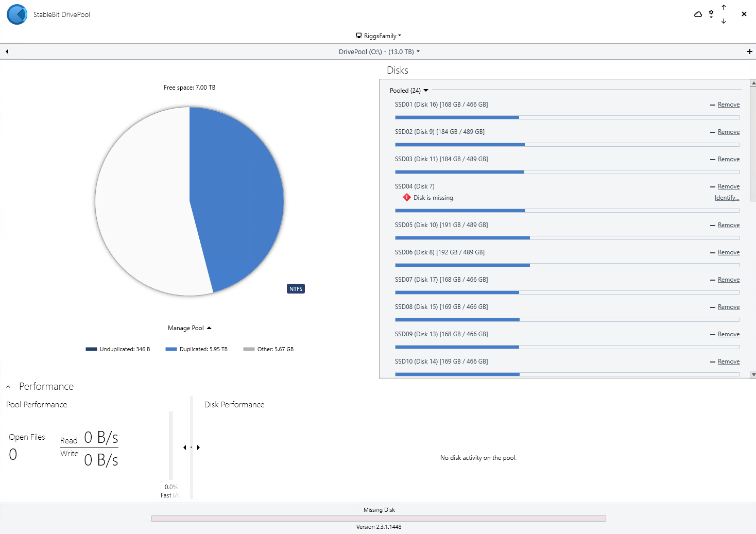756x534 pixels.
Task: Click the disk list scrollbar thumb
Action: [753, 143]
